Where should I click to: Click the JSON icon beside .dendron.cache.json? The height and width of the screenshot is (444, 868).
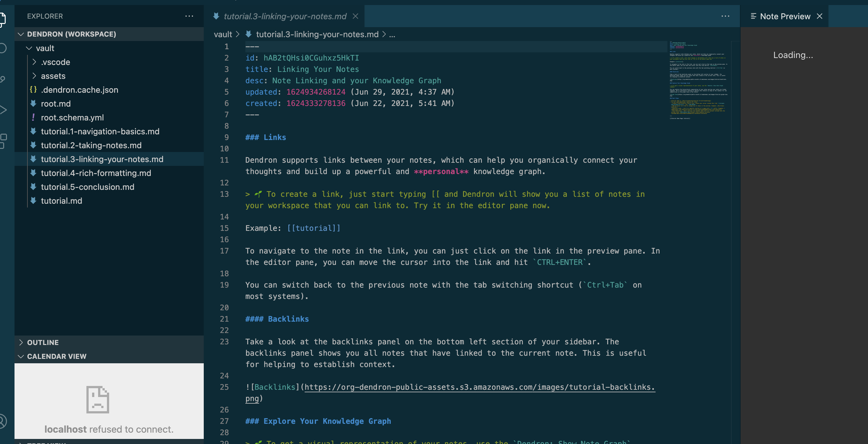[x=33, y=90]
